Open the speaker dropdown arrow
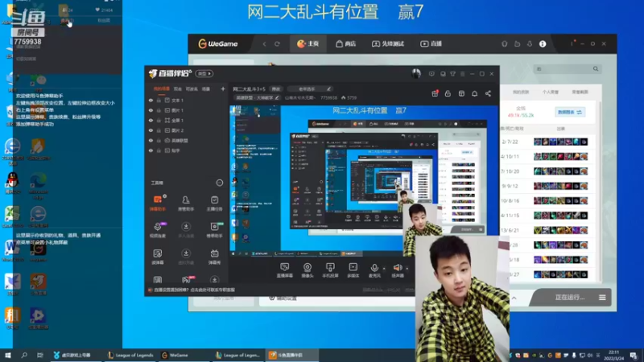Image resolution: width=644 pixels, height=362 pixels. (407, 269)
